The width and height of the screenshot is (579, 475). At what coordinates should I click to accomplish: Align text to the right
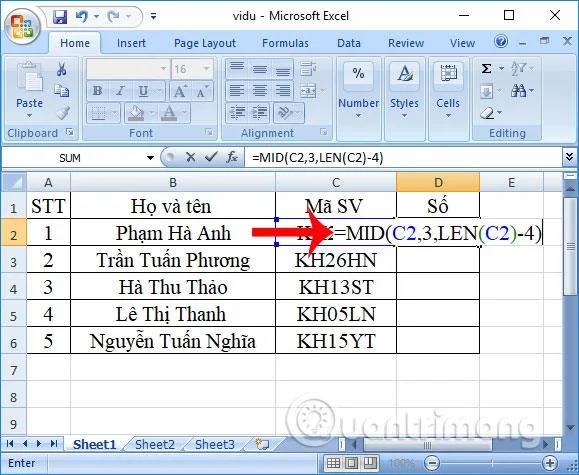point(283,91)
